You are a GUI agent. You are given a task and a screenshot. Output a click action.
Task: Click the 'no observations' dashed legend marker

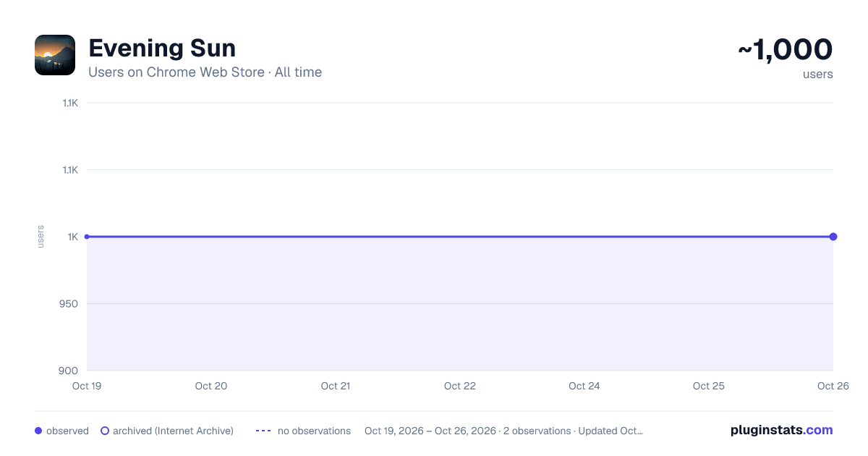(263, 431)
